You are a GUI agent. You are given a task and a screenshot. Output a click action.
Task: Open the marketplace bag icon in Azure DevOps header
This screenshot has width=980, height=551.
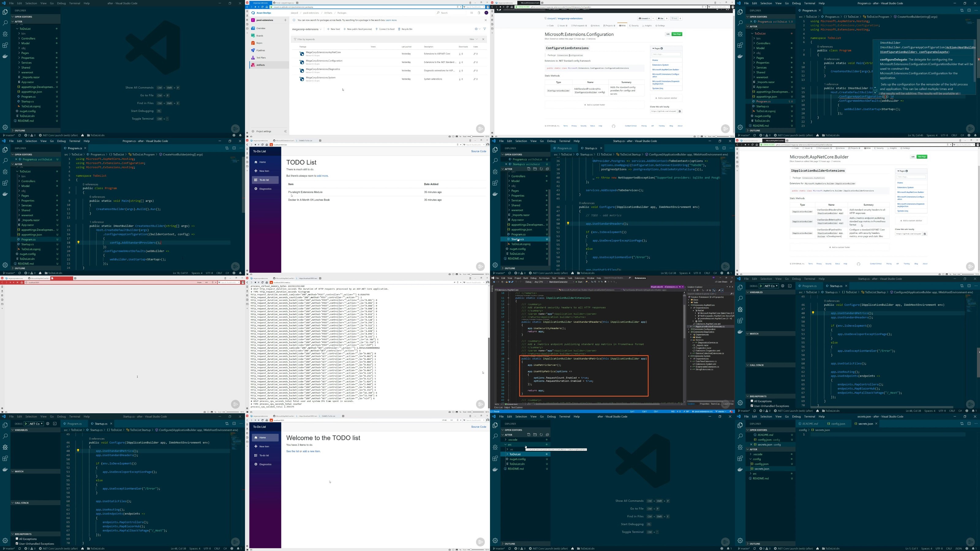click(479, 13)
